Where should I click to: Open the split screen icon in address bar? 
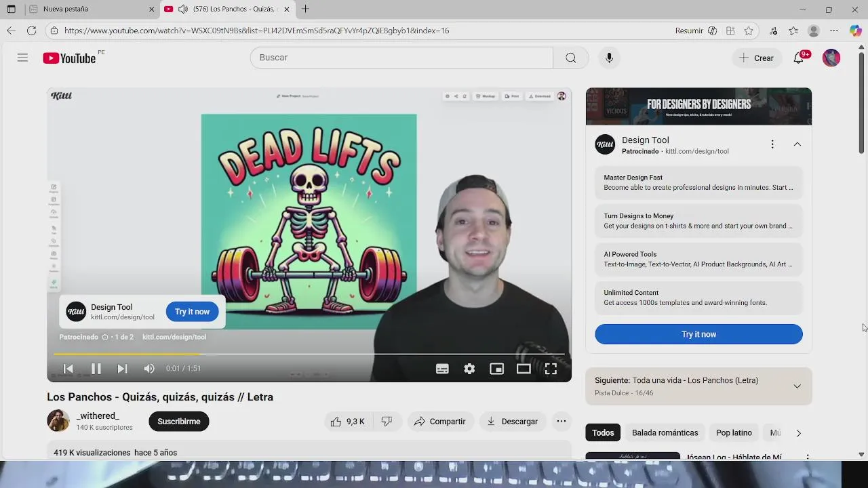coord(730,30)
